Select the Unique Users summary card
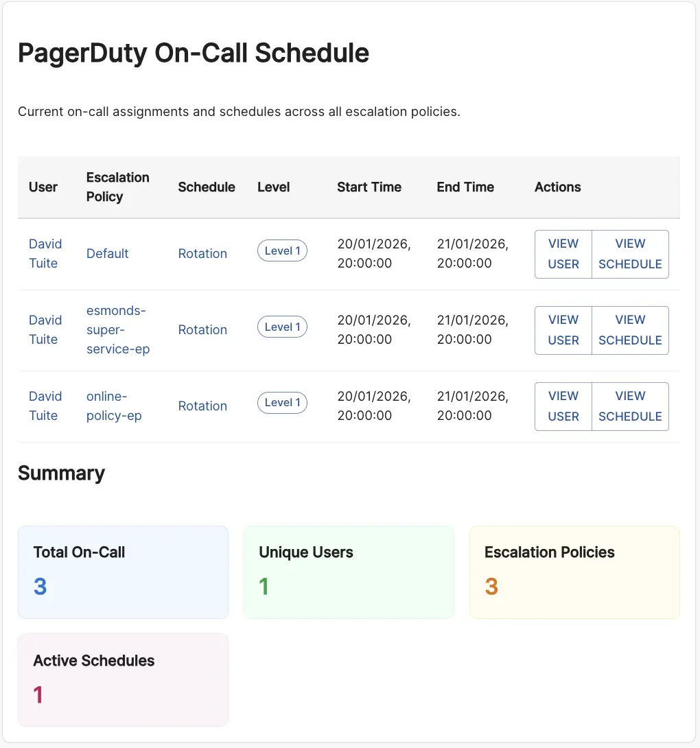This screenshot has width=700, height=748. [349, 572]
